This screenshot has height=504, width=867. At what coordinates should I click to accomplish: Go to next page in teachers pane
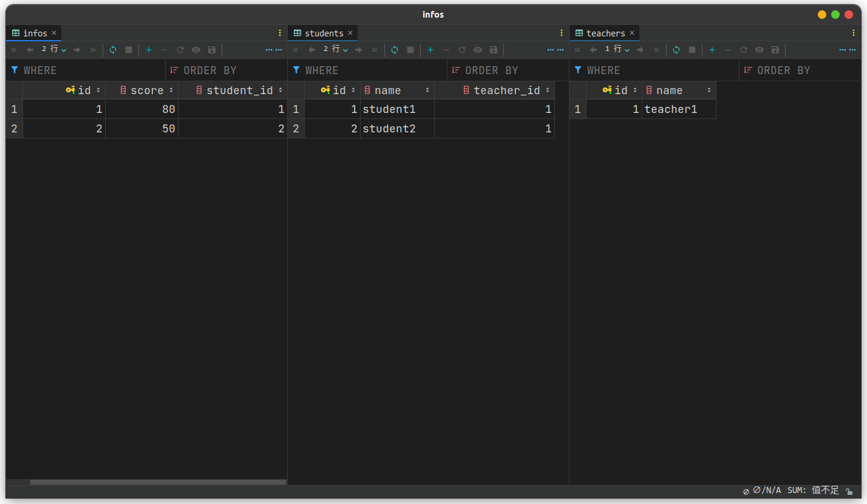point(641,50)
